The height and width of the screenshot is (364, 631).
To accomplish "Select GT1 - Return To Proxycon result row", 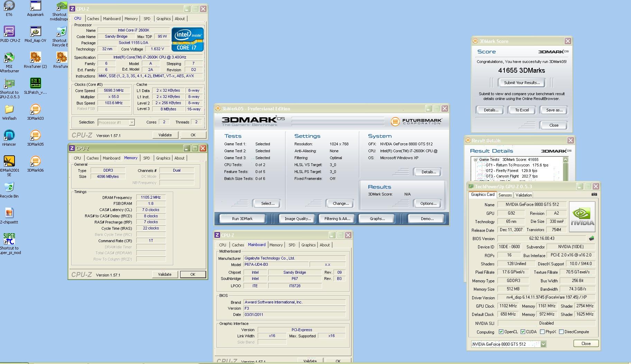I will point(517,165).
